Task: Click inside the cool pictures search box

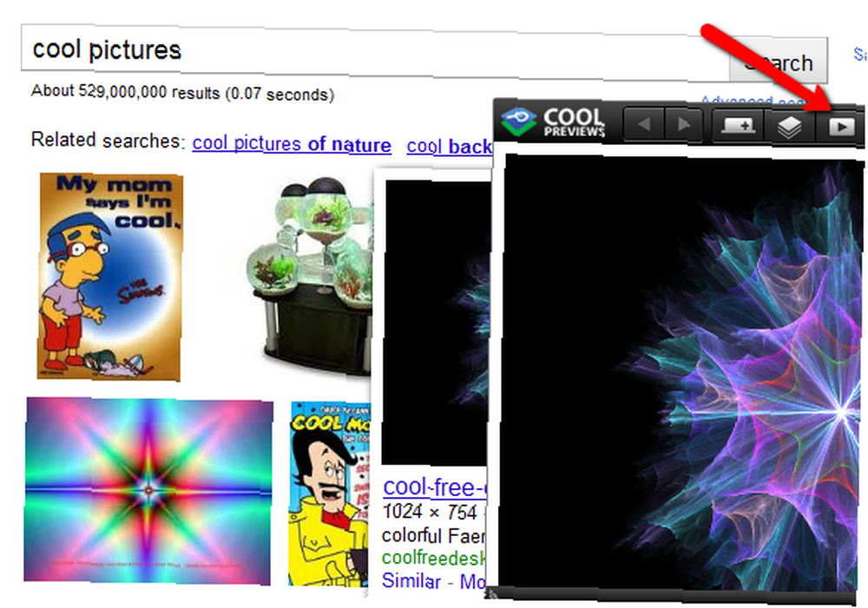Action: click(375, 50)
